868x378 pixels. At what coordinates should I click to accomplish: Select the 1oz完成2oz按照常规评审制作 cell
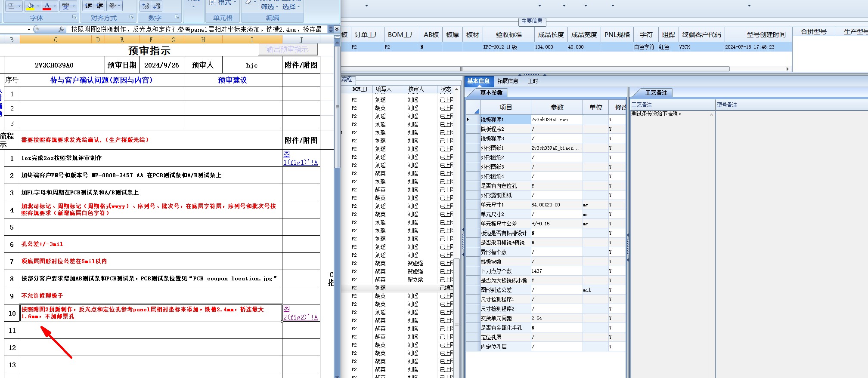point(151,158)
